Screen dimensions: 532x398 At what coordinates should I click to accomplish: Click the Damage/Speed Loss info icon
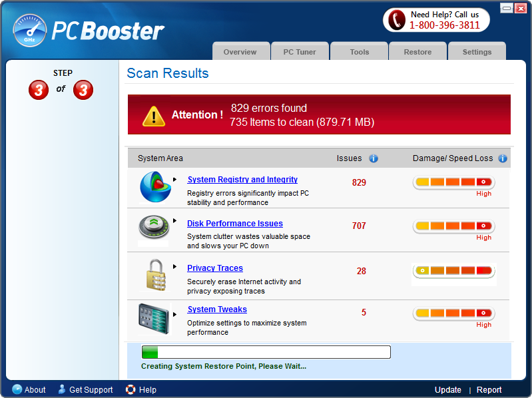(x=503, y=158)
